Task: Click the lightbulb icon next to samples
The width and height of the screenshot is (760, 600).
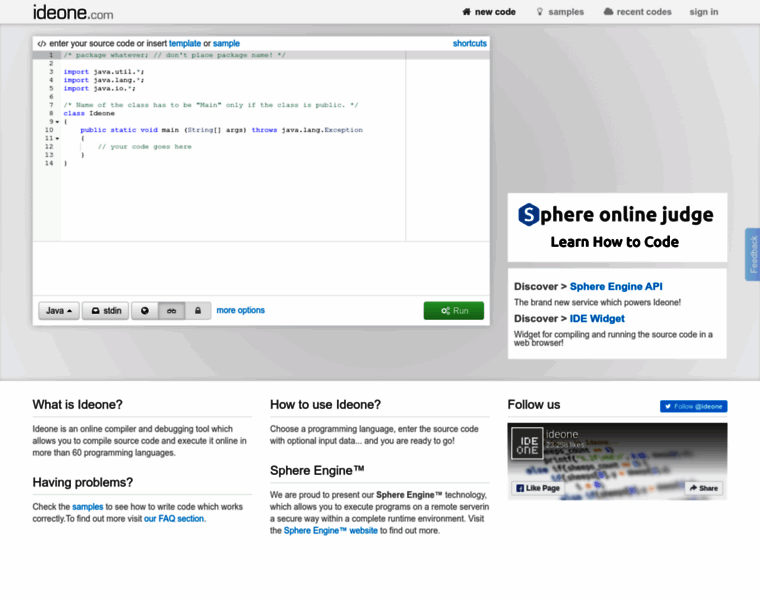Action: coord(539,12)
